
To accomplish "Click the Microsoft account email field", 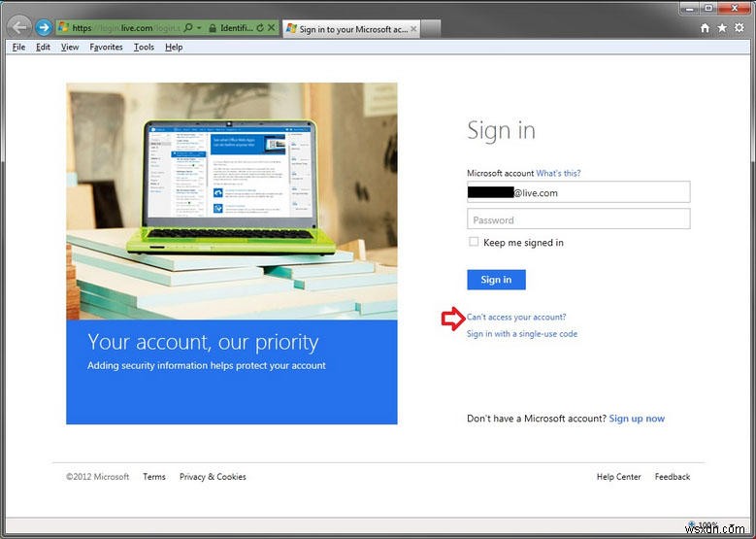I will [578, 192].
